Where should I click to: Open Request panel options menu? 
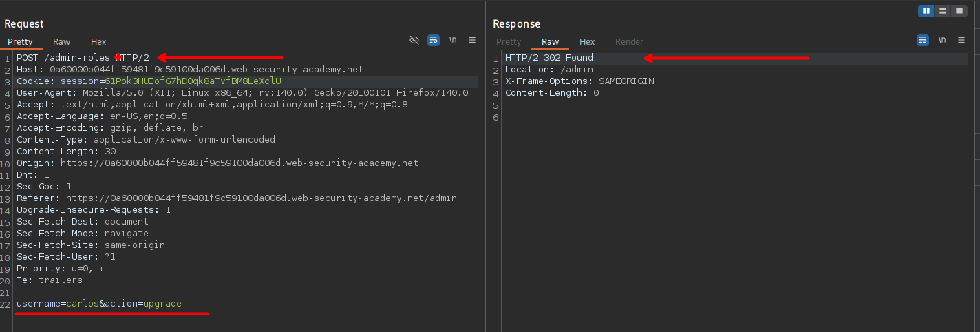[472, 41]
